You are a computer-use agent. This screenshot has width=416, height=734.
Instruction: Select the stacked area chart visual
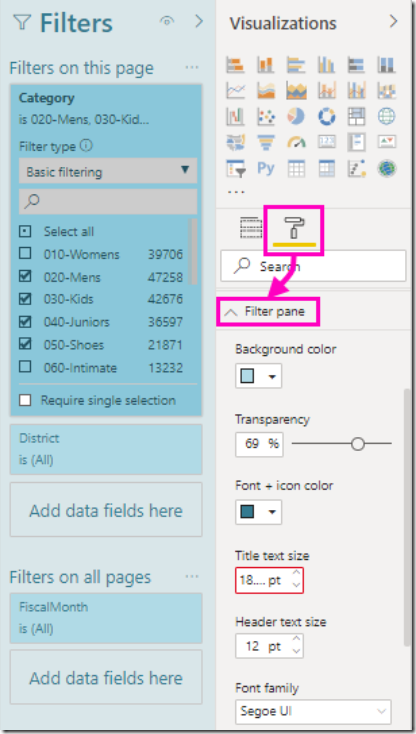coord(296,90)
